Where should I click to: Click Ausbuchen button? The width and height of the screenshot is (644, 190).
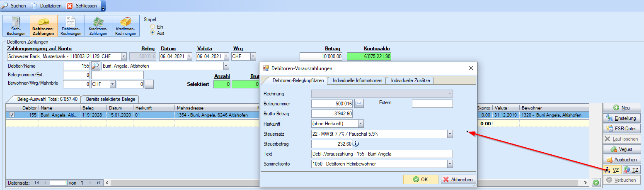(622, 160)
